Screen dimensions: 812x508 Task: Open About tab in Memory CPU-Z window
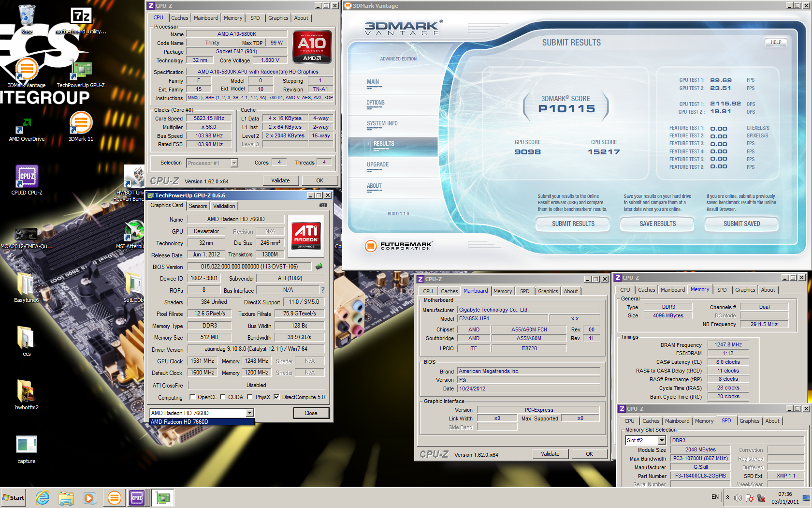point(768,290)
